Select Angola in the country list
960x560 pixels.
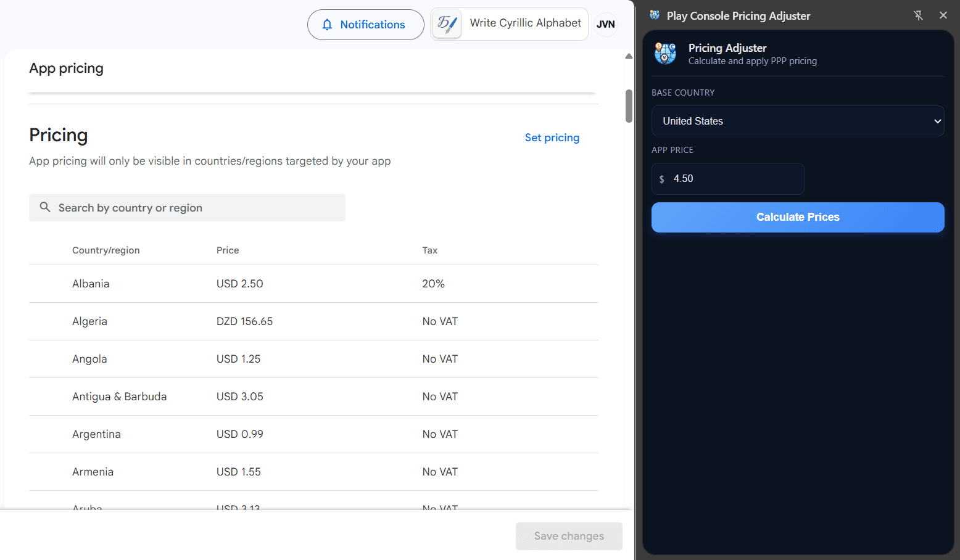(x=89, y=358)
